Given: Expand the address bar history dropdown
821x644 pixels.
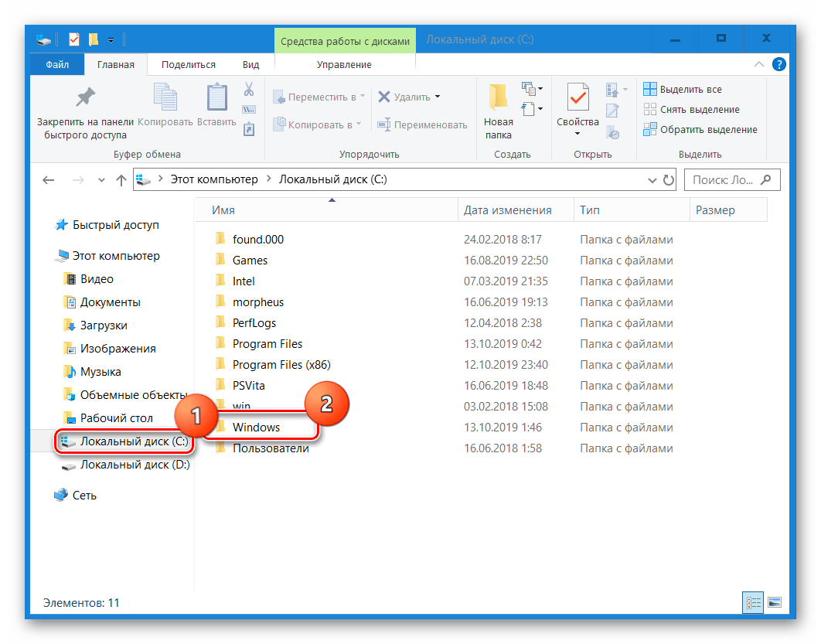Looking at the screenshot, I should pyautogui.click(x=652, y=179).
